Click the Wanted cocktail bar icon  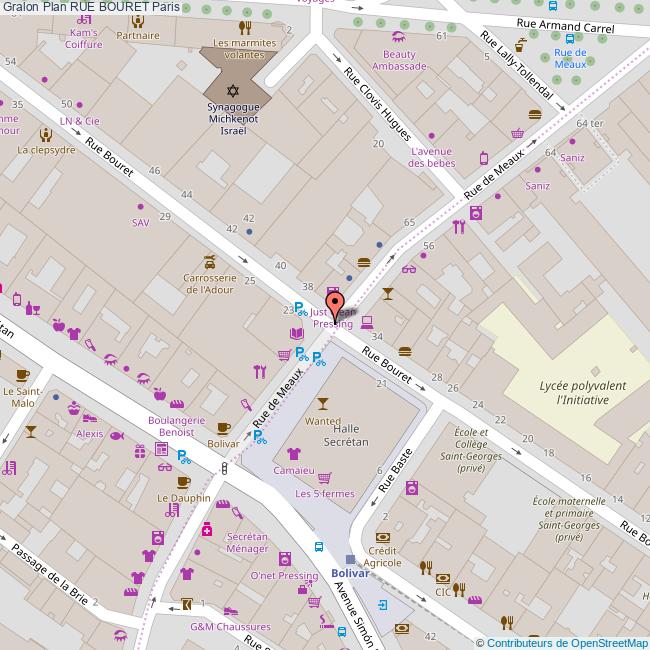pyautogui.click(x=322, y=404)
